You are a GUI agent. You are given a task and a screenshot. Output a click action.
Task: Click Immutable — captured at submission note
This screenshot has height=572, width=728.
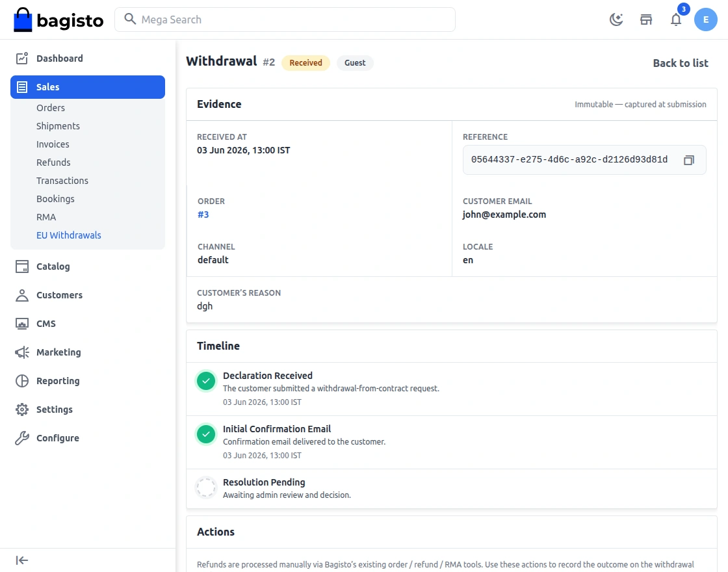pos(640,105)
